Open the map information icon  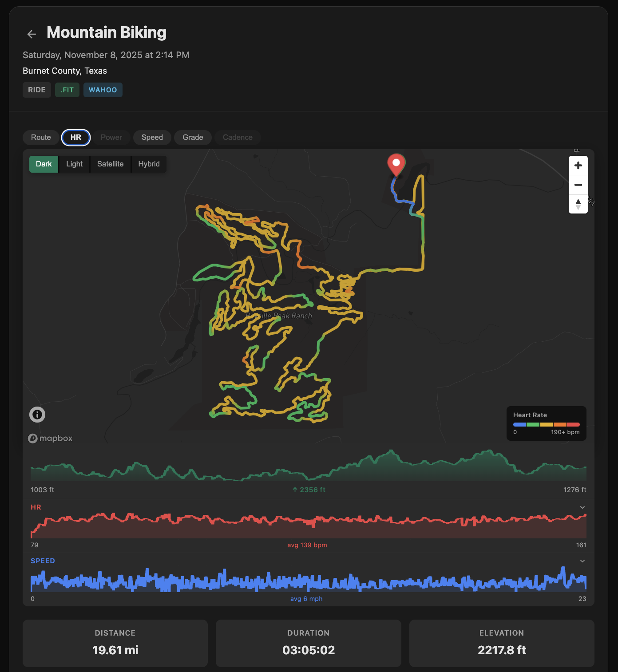click(37, 414)
